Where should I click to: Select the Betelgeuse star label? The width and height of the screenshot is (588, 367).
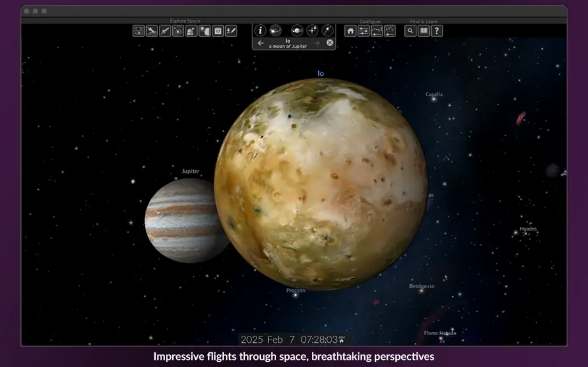pos(422,286)
